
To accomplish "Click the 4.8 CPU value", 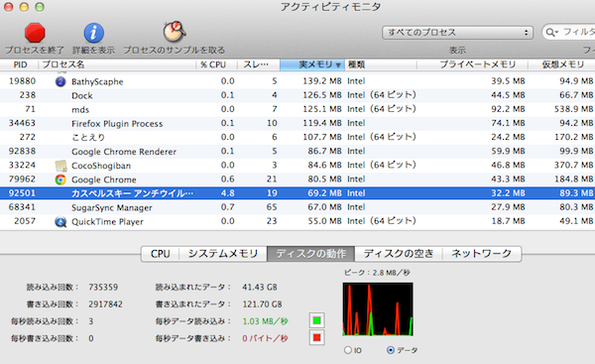I will click(228, 193).
